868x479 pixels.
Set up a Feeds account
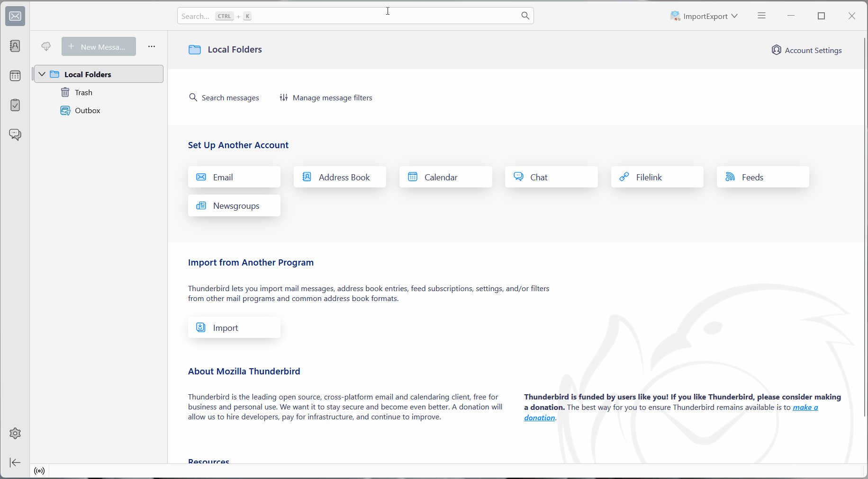[763, 177]
